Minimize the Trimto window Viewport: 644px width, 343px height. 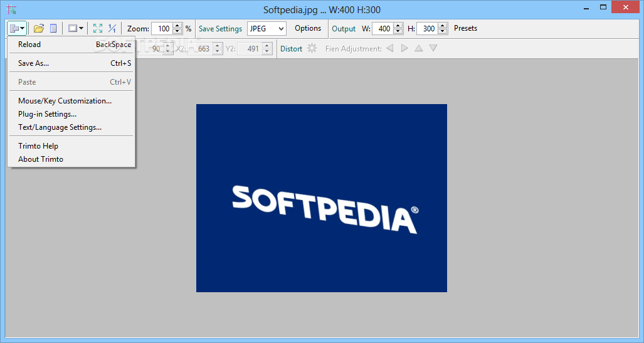coord(586,8)
